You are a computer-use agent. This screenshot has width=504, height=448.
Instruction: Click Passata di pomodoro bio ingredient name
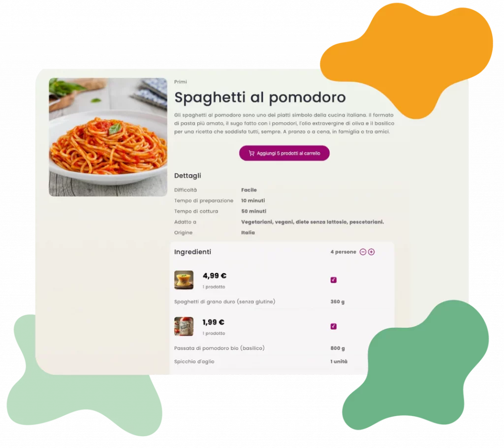pos(219,348)
